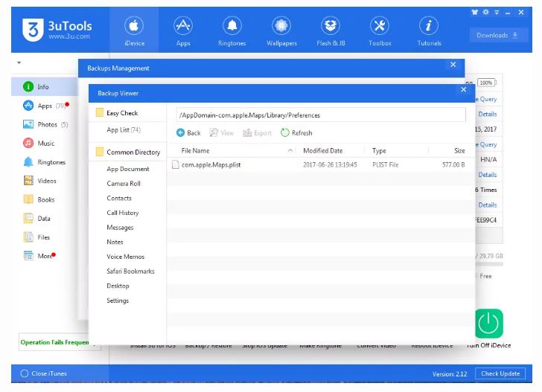The height and width of the screenshot is (392, 542).
Task: Click the PLIST File type cell
Action: click(386, 164)
